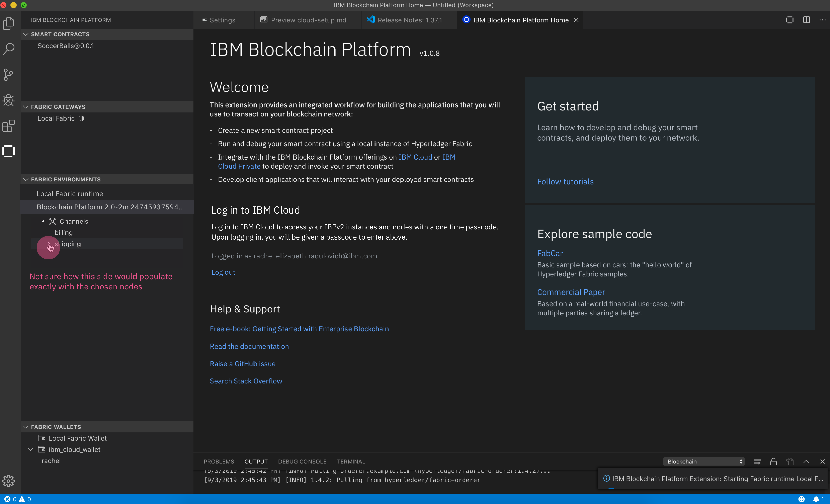Open the Search view
This screenshot has height=504, width=830.
[x=8, y=49]
